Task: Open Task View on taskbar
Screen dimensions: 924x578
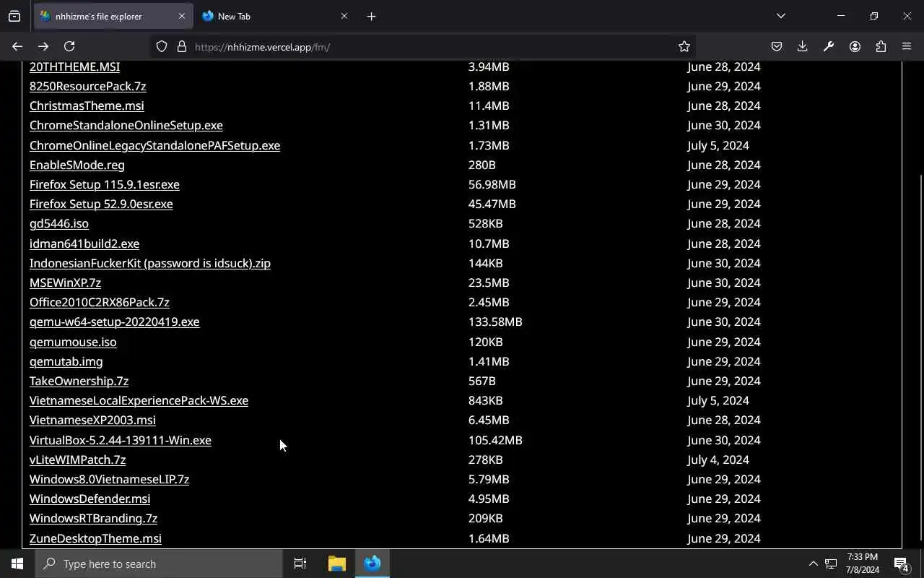Action: tap(300, 564)
